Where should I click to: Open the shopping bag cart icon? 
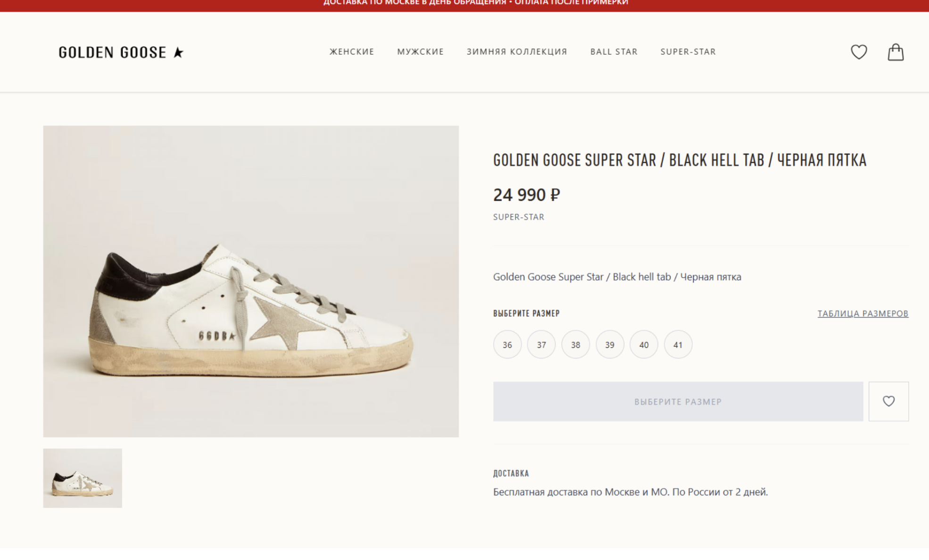click(895, 52)
